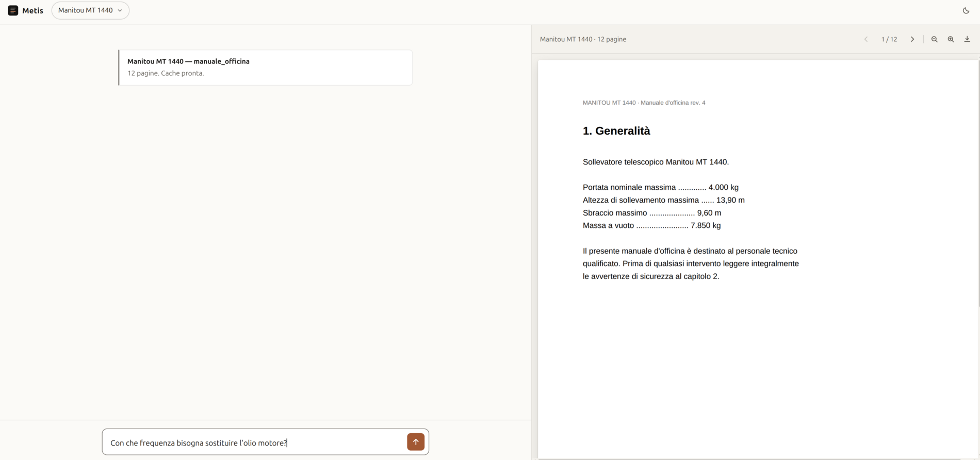
Task: Select the "Sbraccio massimo" line
Action: tap(652, 213)
